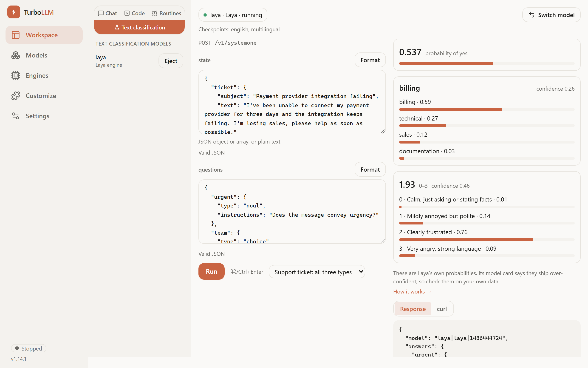588x368 pixels.
Task: Click inside the state JSON text area
Action: 292,102
